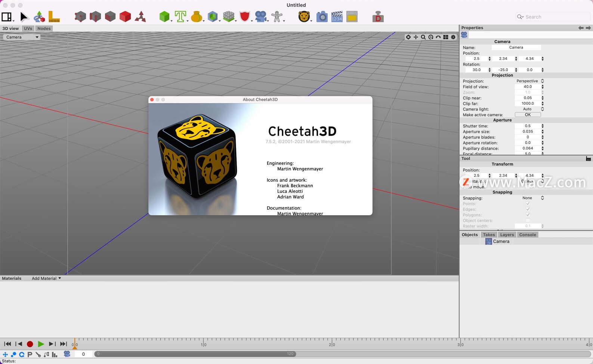The image size is (593, 364).
Task: Toggle position keyframe channel blue arrows icon
Action: pos(5,354)
